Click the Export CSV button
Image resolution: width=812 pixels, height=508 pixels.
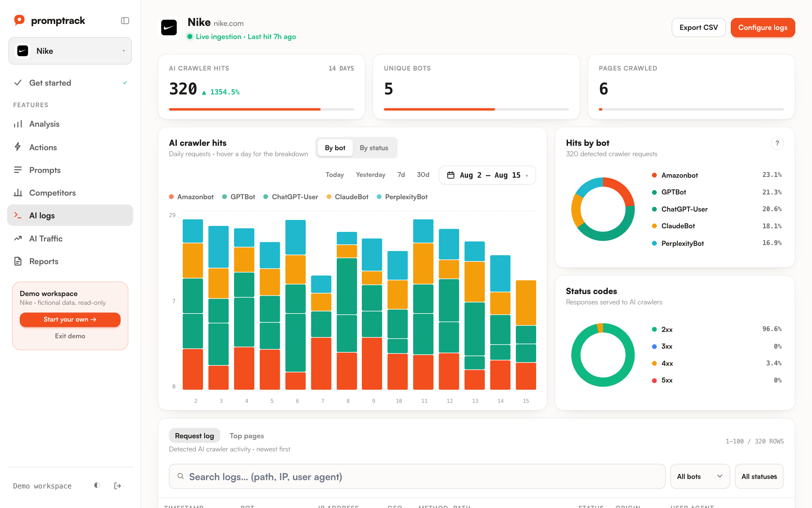(699, 27)
